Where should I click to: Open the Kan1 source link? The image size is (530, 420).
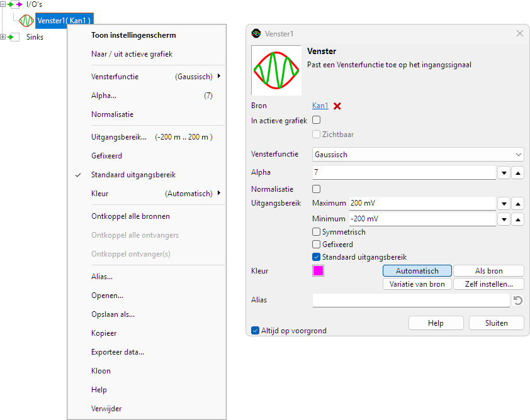point(320,106)
